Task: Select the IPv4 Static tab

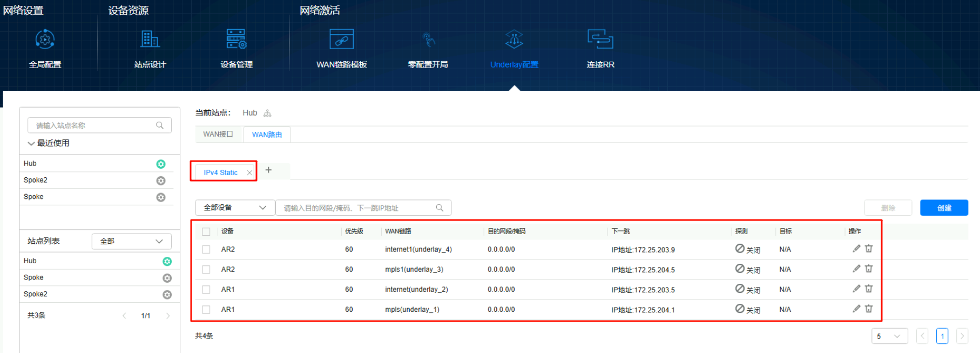Action: pos(220,172)
